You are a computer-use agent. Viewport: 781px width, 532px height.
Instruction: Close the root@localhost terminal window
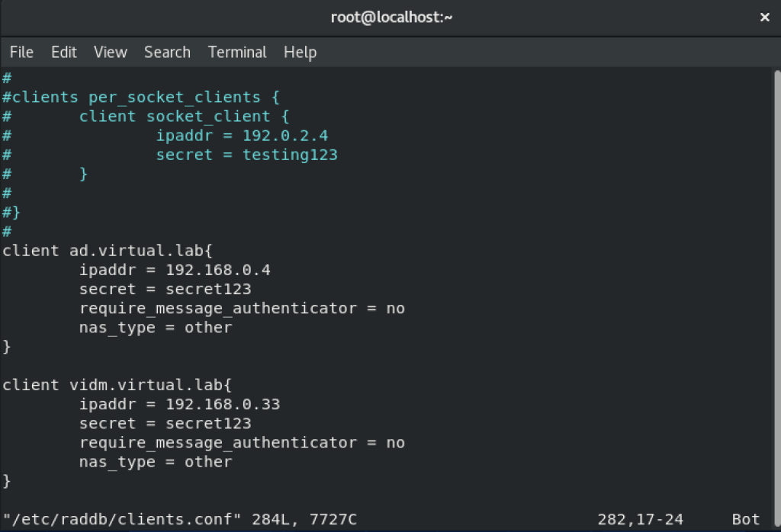point(764,17)
